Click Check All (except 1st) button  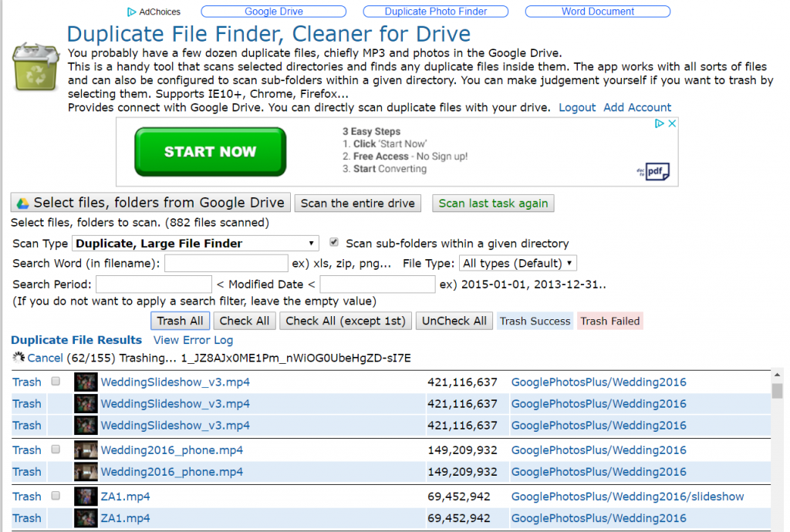point(346,321)
